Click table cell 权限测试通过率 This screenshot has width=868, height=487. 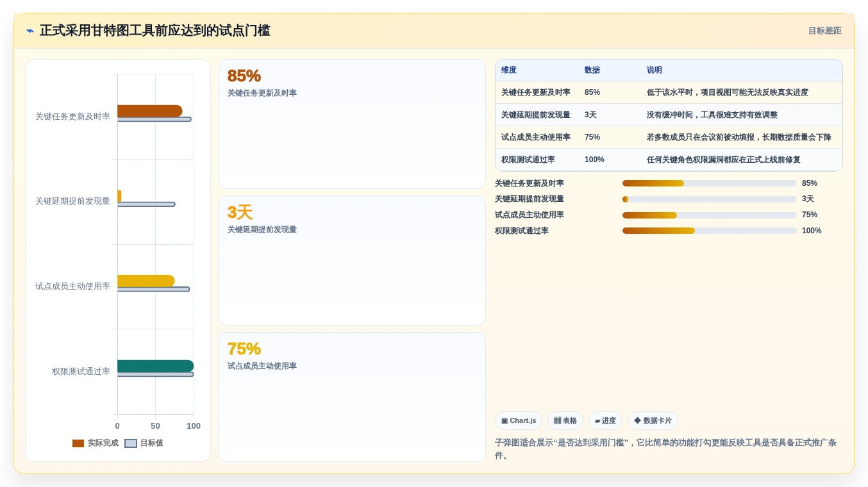click(528, 160)
